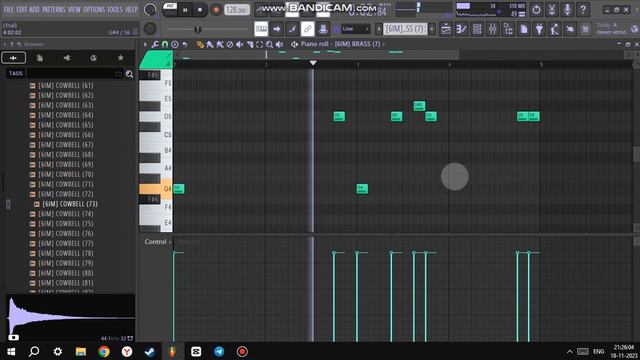
Task: Toggle the arrow button beside keyboard icon
Action: point(276,29)
